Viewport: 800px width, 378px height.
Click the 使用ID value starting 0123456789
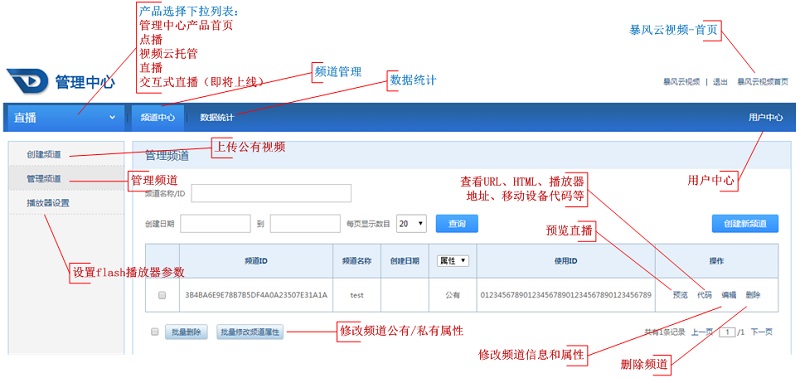click(566, 295)
